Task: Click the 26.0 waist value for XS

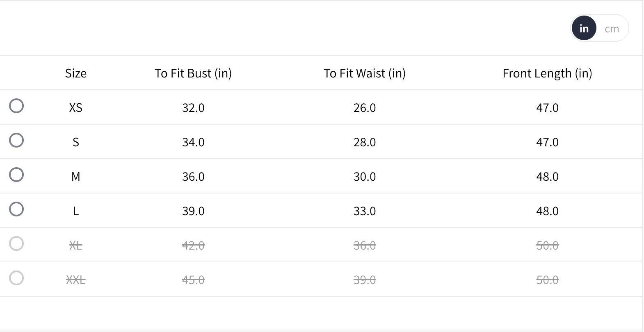Action: pos(365,107)
